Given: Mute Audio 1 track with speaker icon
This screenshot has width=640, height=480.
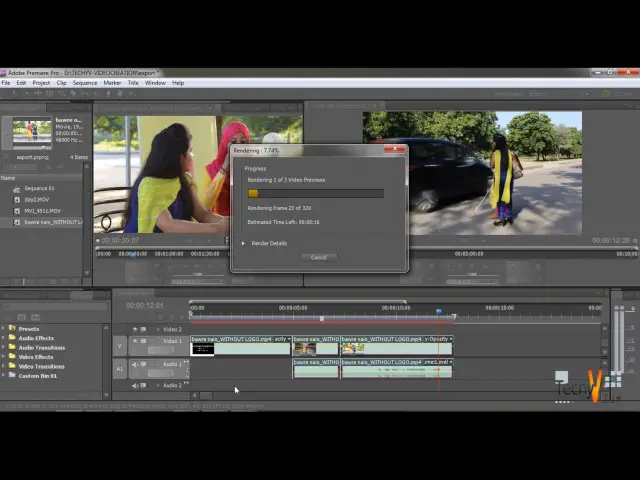Looking at the screenshot, I should [135, 364].
